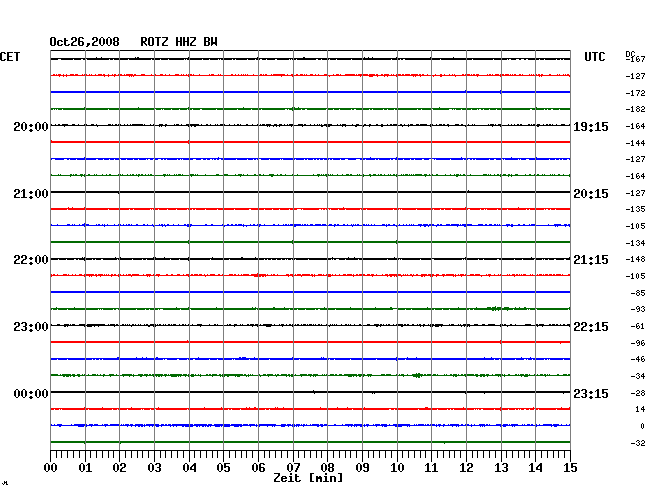This screenshot has width=650, height=494.
Task: Select DC value -134
Action: click(635, 243)
